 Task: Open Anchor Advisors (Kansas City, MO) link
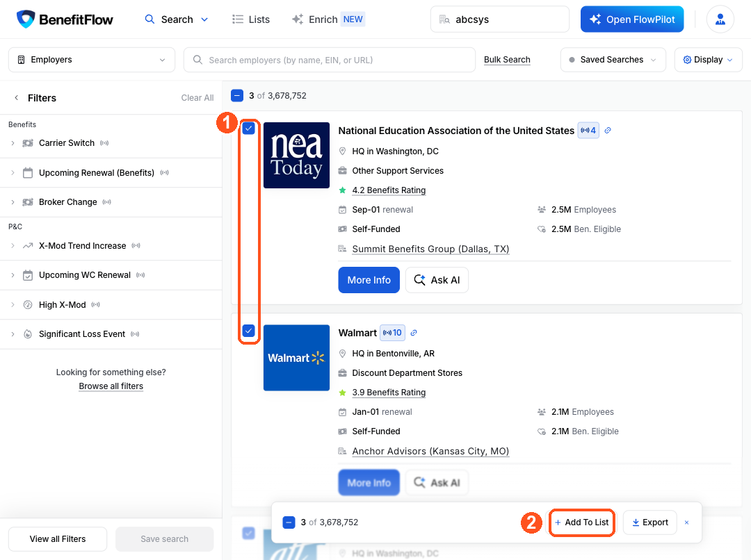tap(430, 452)
